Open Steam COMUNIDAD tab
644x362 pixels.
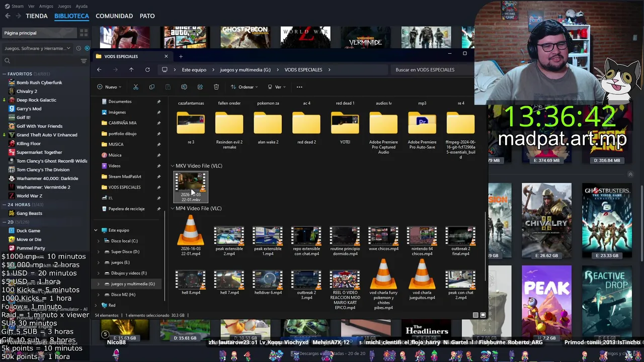(x=114, y=16)
